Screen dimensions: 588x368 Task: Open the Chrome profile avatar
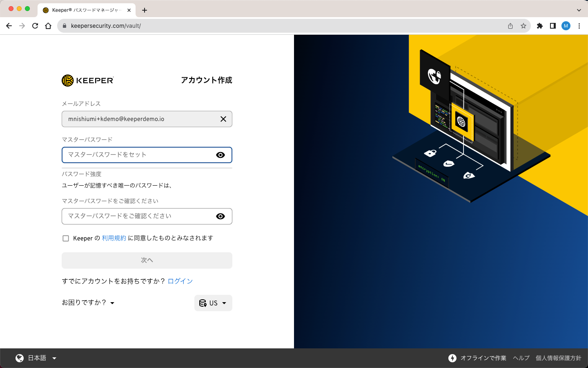pos(566,26)
